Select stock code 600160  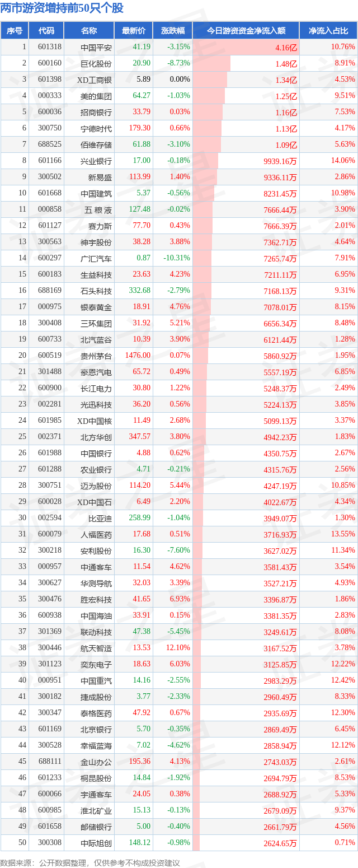[x=50, y=64]
